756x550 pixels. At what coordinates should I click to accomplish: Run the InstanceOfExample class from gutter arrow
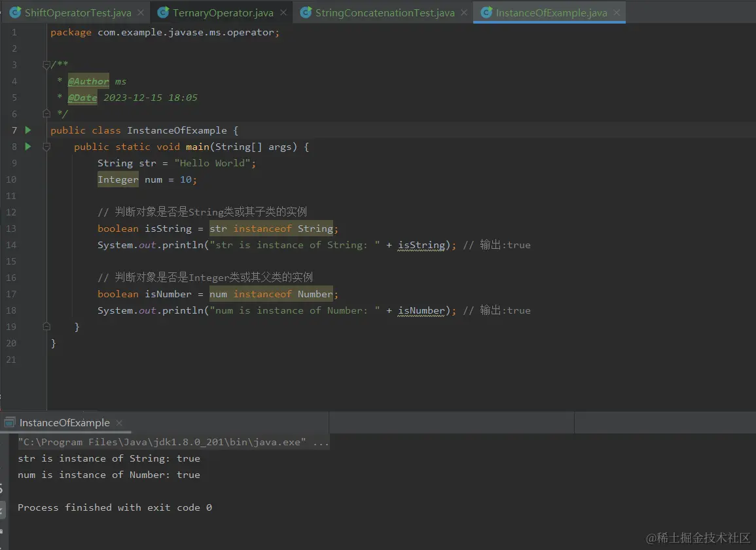pos(28,130)
